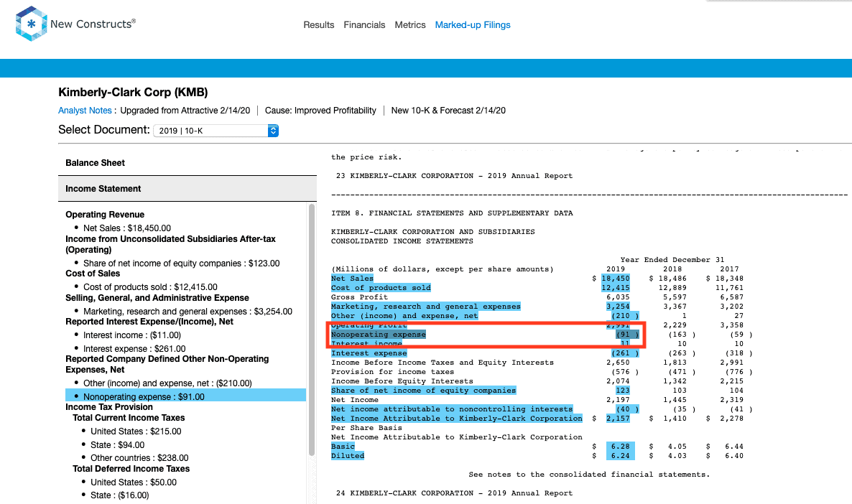Select the Marked-up Filings menu item
The height and width of the screenshot is (504, 852).
pyautogui.click(x=473, y=25)
